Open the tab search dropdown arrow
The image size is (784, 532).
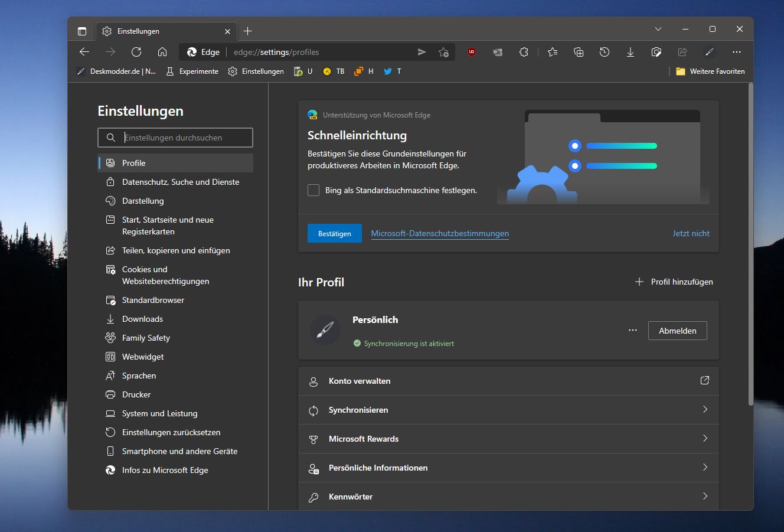coord(658,29)
